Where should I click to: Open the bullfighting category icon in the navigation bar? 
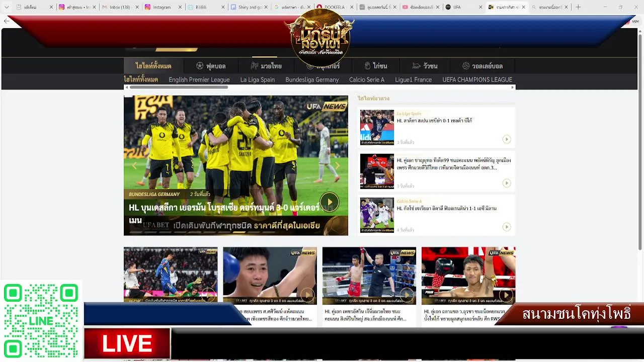(x=416, y=66)
